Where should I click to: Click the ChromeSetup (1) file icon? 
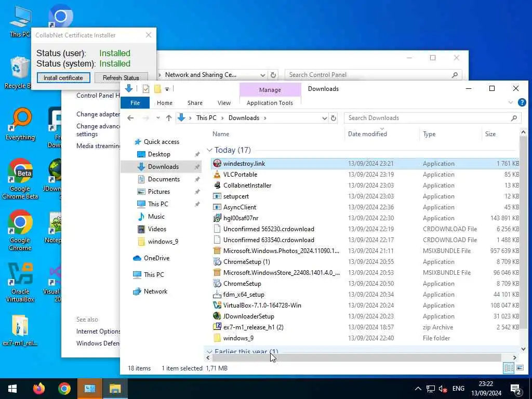217,262
